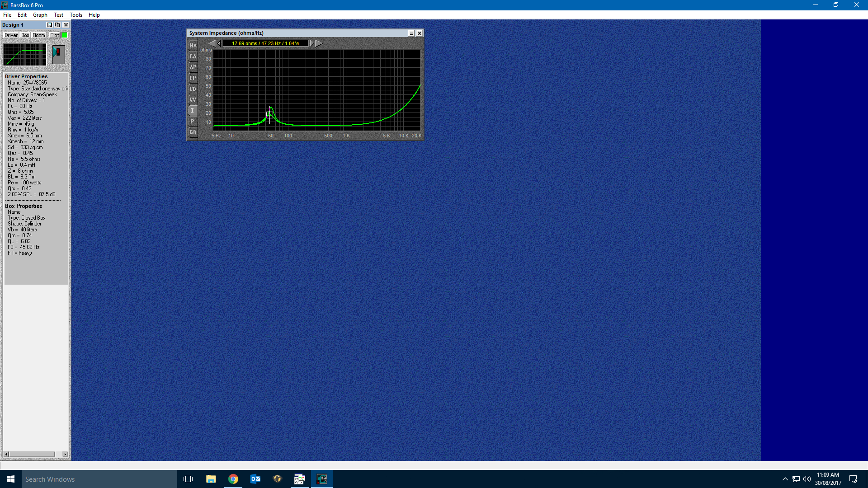This screenshot has height=488, width=868.
Task: Click the green plot color swatch
Action: coord(64,35)
